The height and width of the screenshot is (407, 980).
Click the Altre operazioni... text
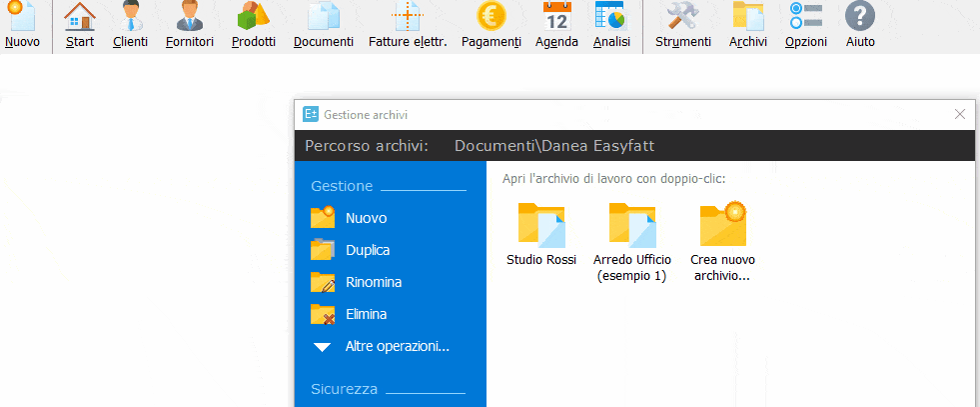pos(398,346)
